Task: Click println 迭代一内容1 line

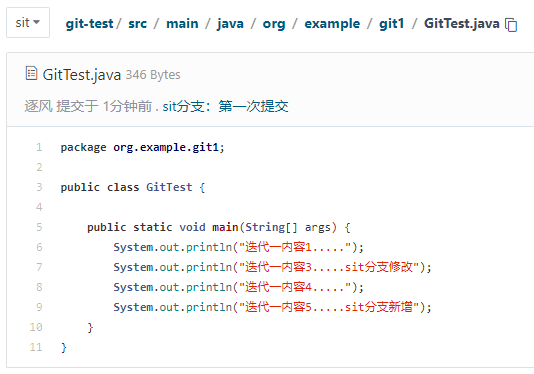Action: [x=238, y=247]
